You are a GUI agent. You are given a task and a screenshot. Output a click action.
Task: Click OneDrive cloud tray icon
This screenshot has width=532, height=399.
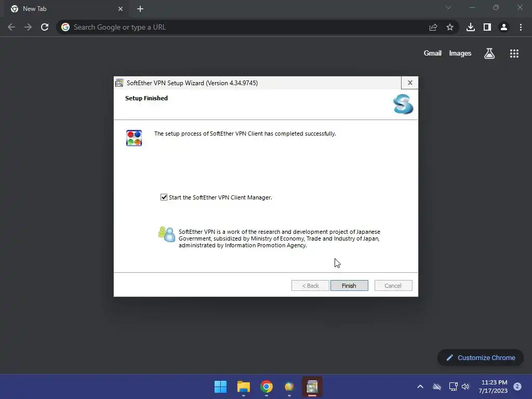[x=437, y=387]
